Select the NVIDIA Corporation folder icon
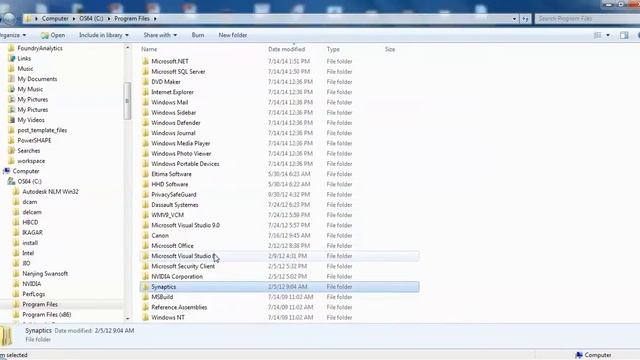The width and height of the screenshot is (640, 360). click(x=145, y=276)
